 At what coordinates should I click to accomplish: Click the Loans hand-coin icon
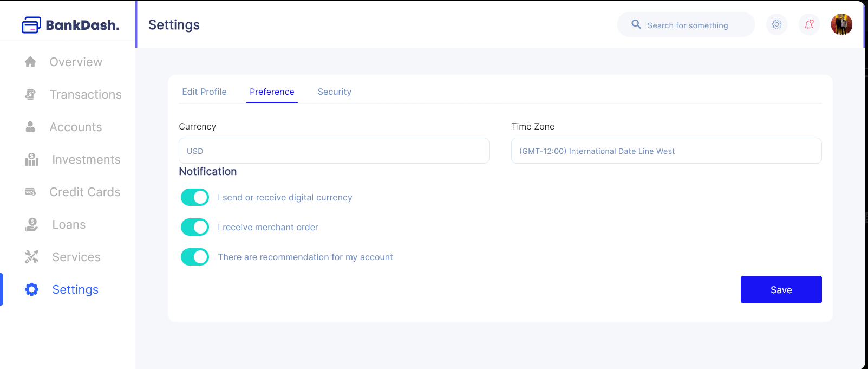[x=31, y=224]
